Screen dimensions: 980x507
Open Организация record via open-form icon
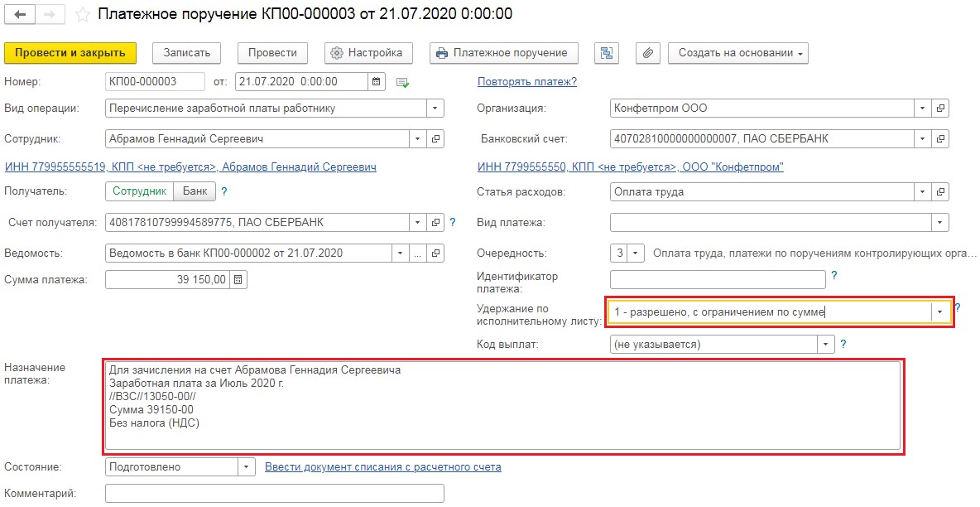pyautogui.click(x=940, y=109)
